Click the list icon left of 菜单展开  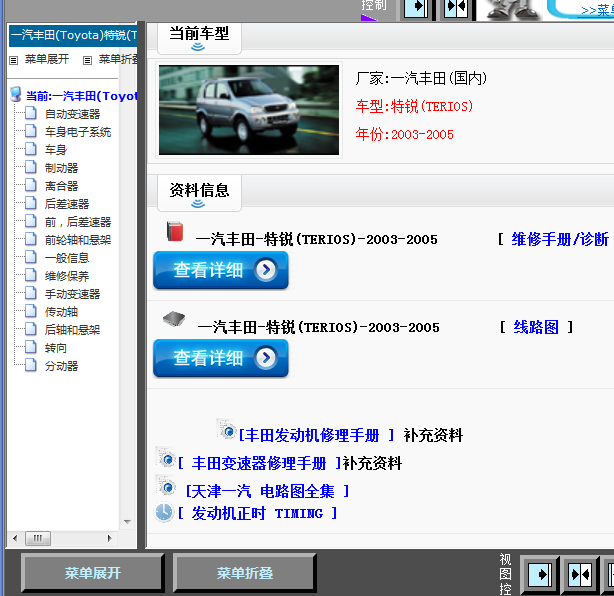tap(14, 60)
